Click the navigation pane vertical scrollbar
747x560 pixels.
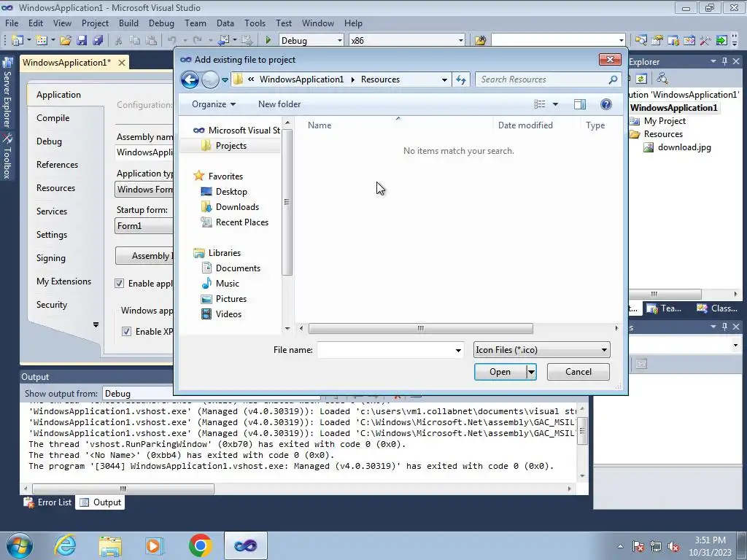287,202
